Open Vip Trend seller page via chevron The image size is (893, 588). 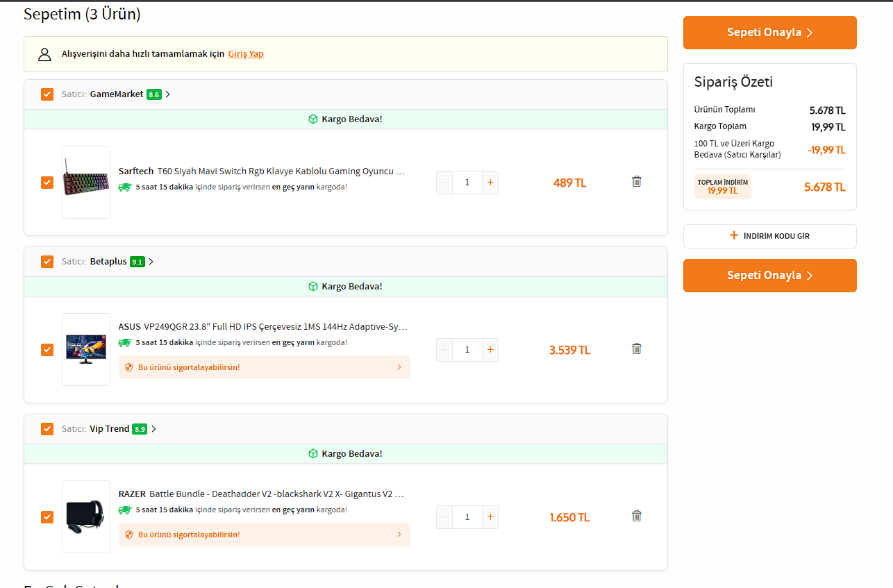[x=154, y=429]
